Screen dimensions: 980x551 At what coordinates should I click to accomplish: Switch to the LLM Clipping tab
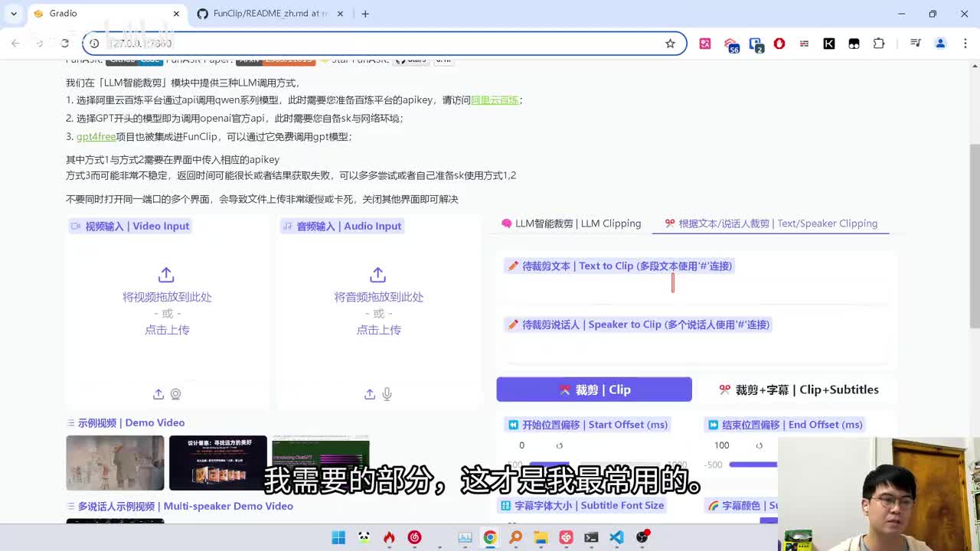pos(571,223)
